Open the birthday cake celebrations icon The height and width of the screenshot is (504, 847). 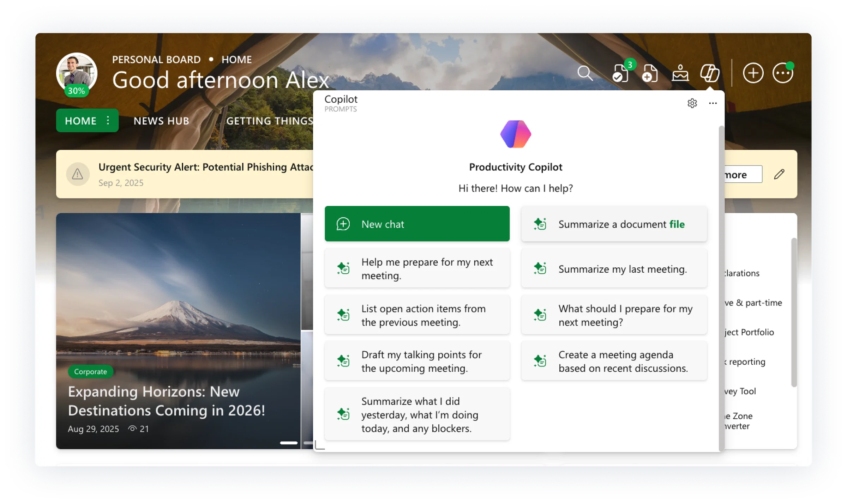(x=680, y=73)
